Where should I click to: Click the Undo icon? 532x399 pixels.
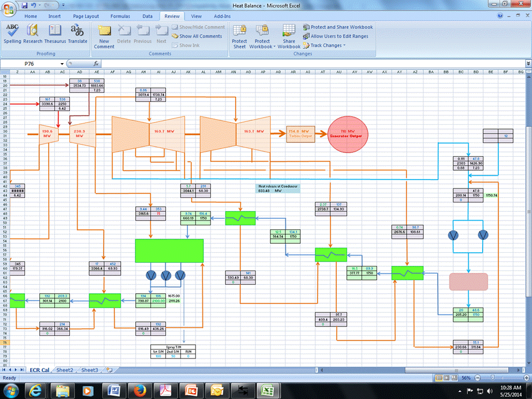[33, 5]
